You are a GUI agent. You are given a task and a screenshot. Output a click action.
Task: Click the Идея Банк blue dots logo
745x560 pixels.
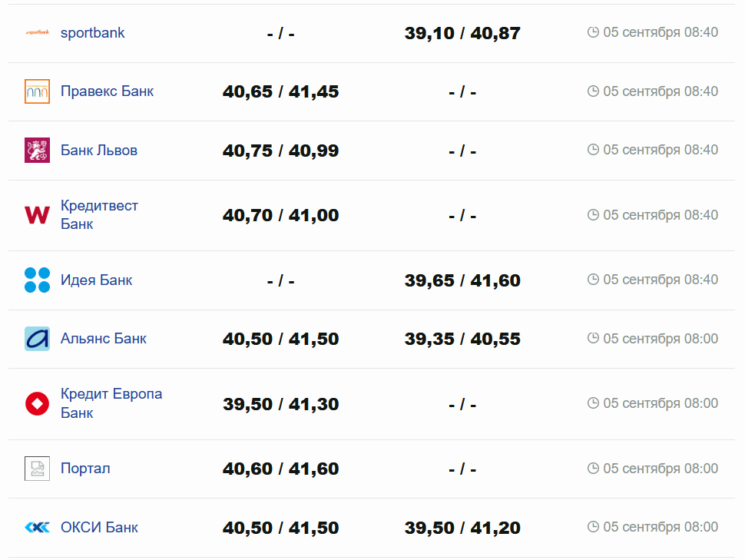click(x=37, y=280)
